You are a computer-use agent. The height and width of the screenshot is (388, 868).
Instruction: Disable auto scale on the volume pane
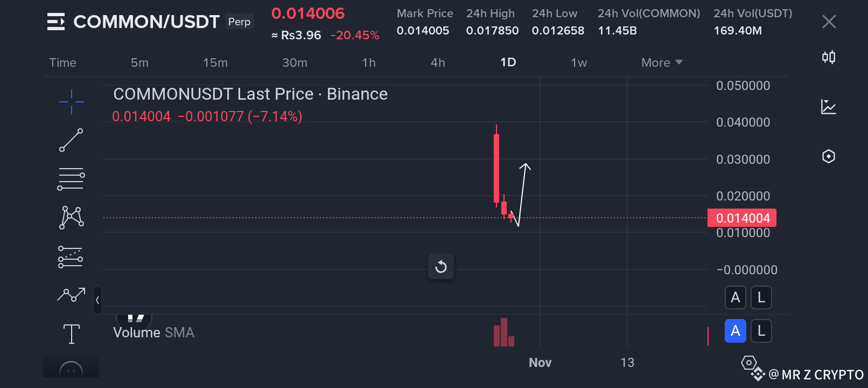(x=735, y=331)
